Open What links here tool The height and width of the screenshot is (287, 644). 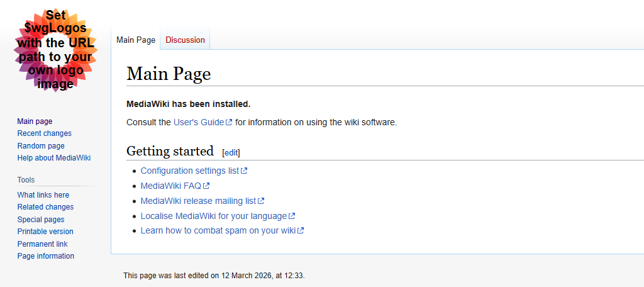tap(43, 195)
